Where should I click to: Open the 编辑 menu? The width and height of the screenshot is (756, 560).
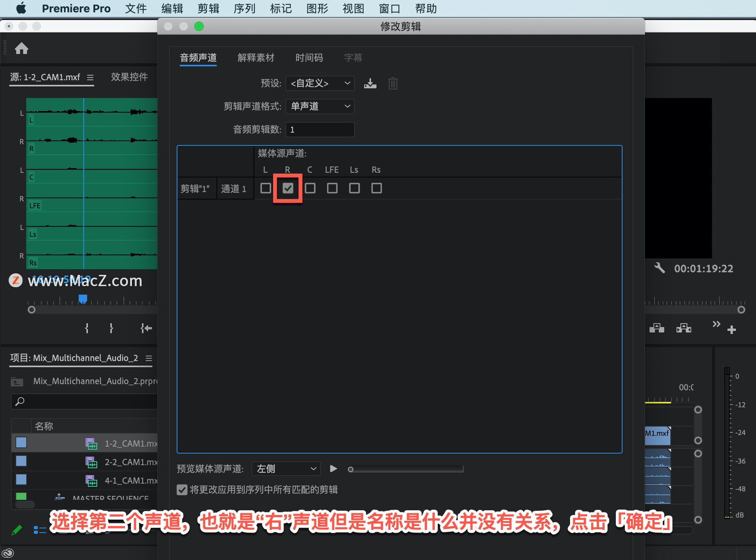pos(172,8)
